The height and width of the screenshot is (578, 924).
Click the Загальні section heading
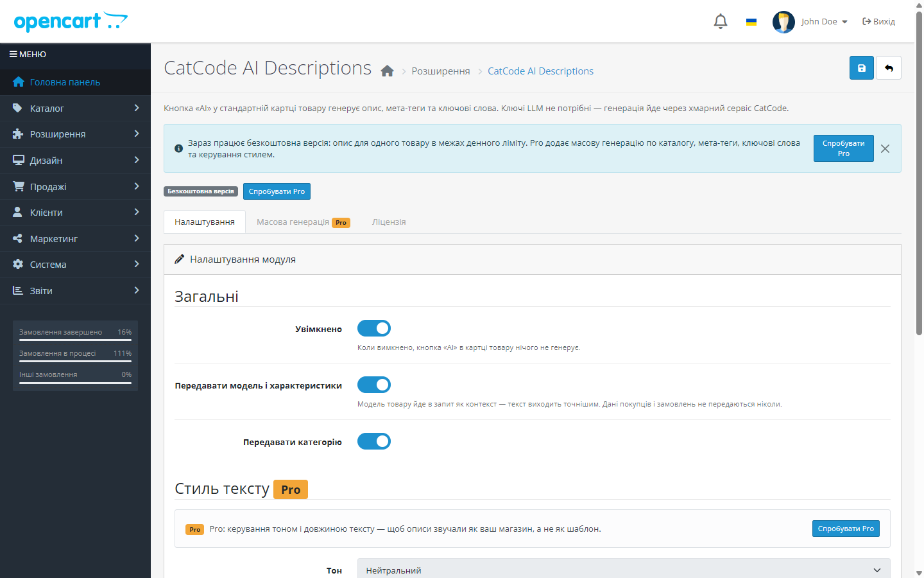207,297
